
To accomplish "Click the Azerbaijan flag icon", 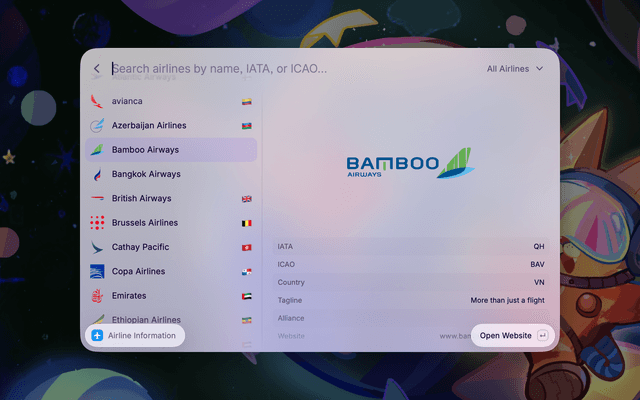I will (247, 126).
